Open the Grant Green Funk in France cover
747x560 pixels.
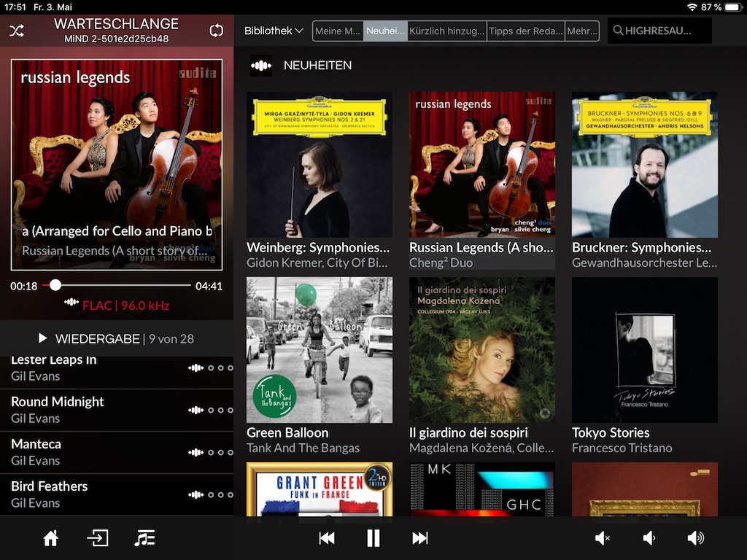[x=320, y=489]
